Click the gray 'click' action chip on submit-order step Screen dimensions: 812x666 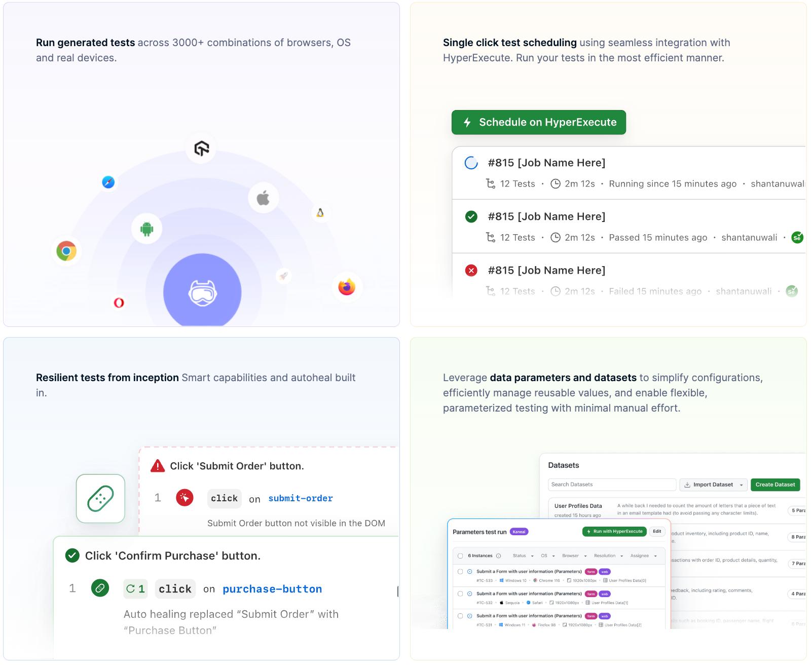click(225, 498)
